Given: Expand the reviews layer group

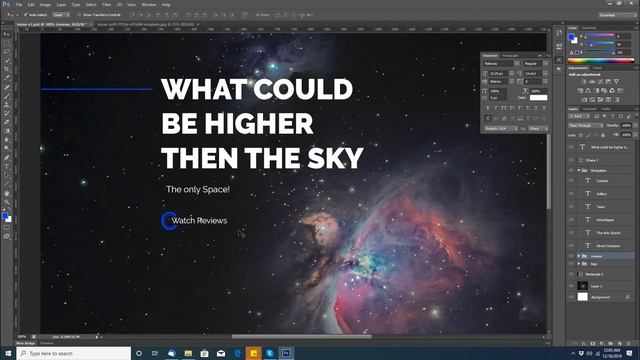Looking at the screenshot, I should click(579, 256).
